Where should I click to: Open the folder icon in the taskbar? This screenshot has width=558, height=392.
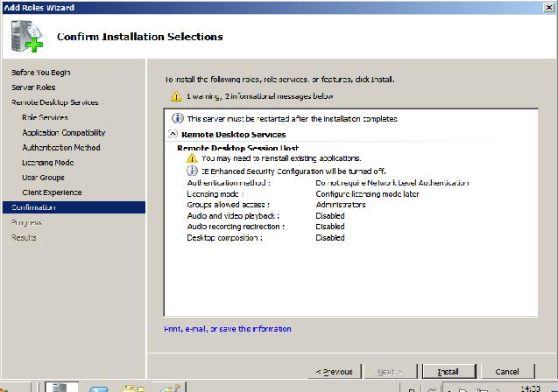tap(133, 388)
